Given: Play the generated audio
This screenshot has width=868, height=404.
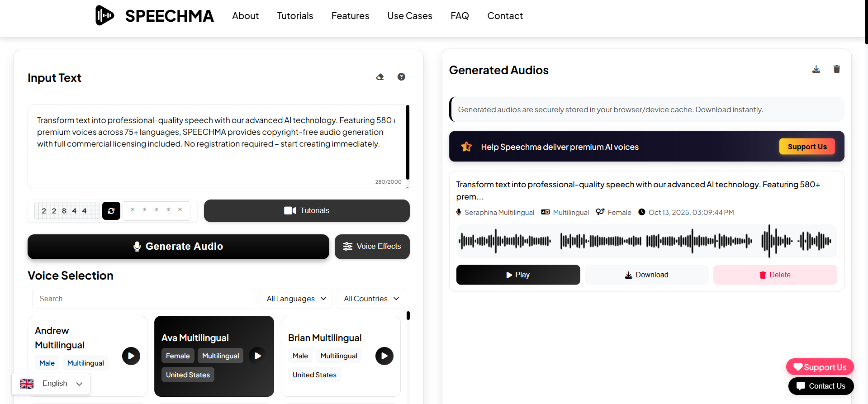Looking at the screenshot, I should coord(518,275).
